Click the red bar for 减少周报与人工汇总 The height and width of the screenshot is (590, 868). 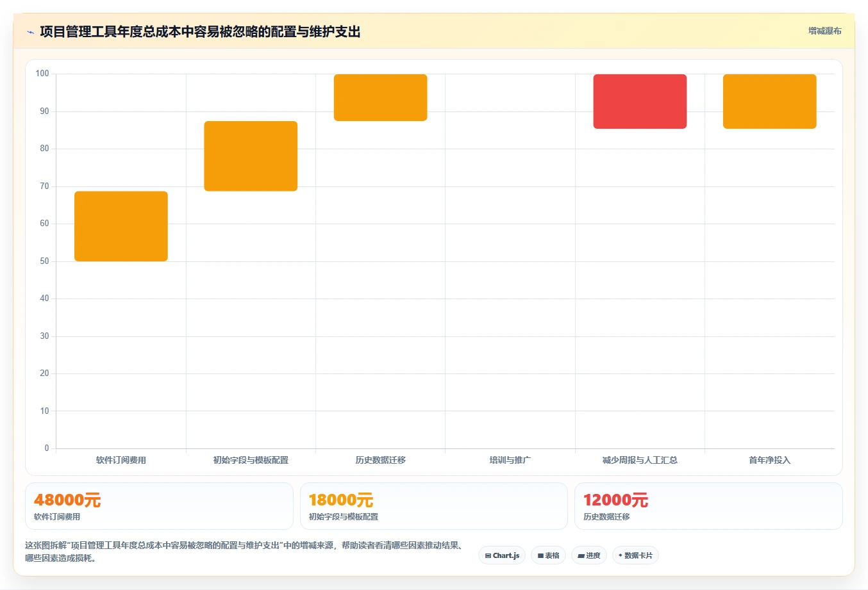640,101
